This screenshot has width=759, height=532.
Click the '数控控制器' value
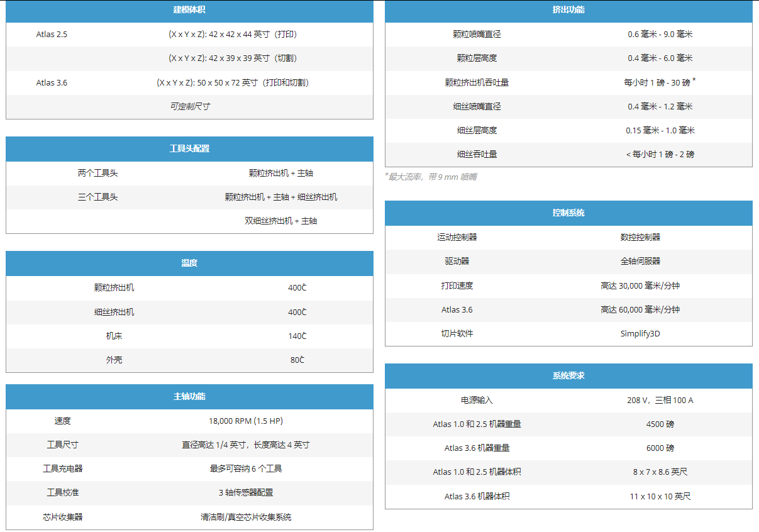[x=640, y=237]
